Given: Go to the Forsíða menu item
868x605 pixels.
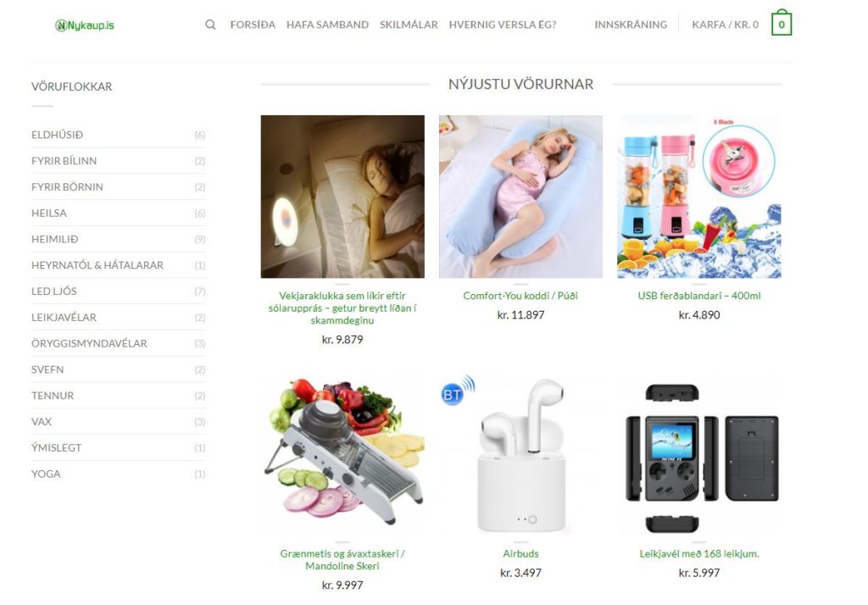Looking at the screenshot, I should [253, 25].
